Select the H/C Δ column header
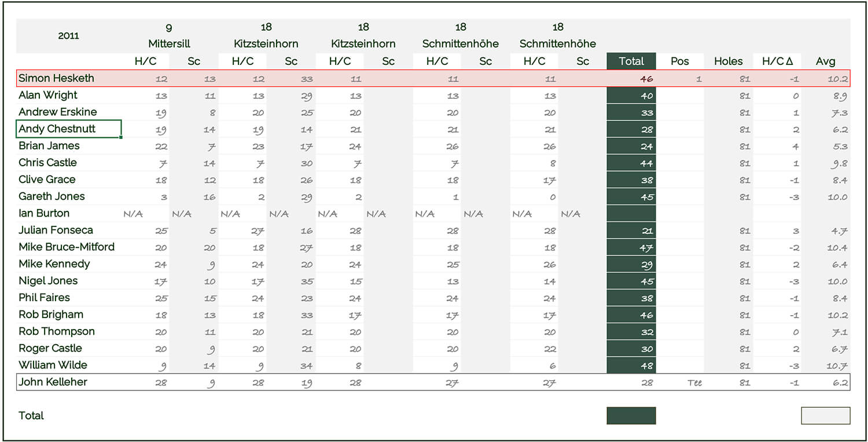This screenshot has height=442, width=868. [x=777, y=61]
